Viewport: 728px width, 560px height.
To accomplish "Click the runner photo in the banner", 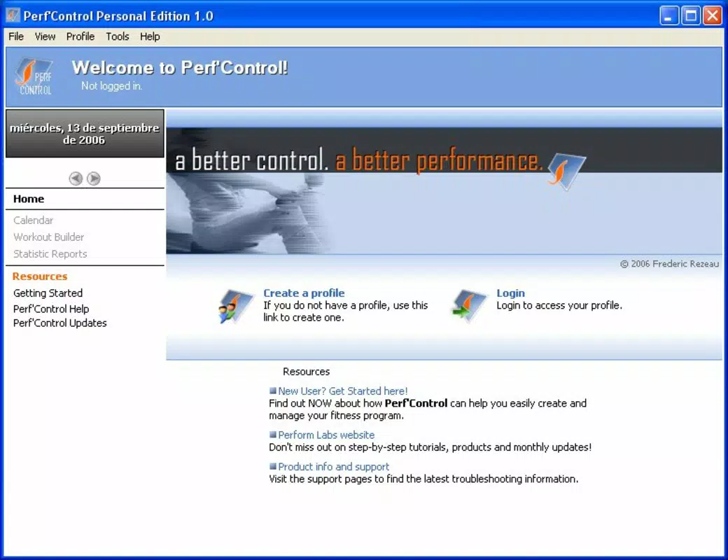I will click(249, 213).
